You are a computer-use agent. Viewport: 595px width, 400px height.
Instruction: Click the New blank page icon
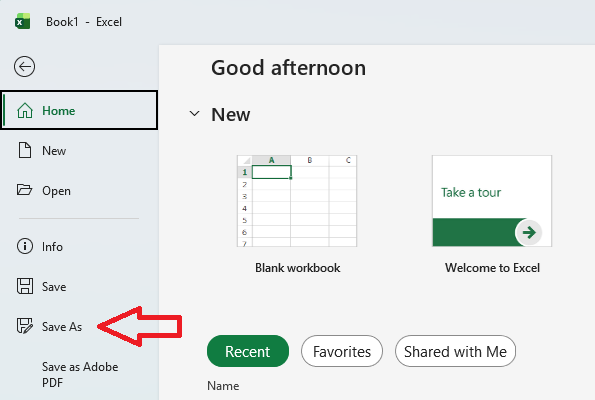[25, 150]
